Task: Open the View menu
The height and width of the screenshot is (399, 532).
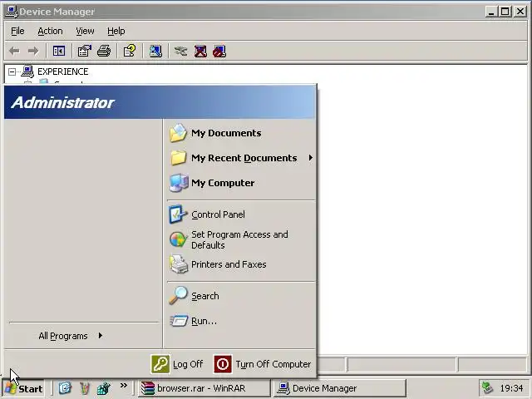Action: click(85, 31)
